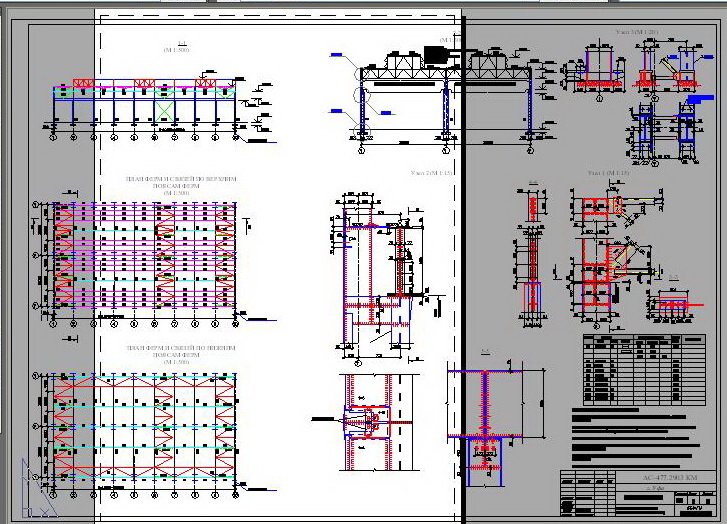727x524 pixels.
Task: Click the UCS axis icon in drawing corner
Action: (39, 487)
